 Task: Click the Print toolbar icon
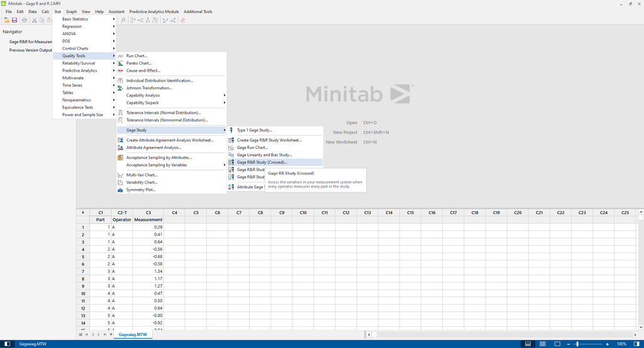tap(25, 20)
